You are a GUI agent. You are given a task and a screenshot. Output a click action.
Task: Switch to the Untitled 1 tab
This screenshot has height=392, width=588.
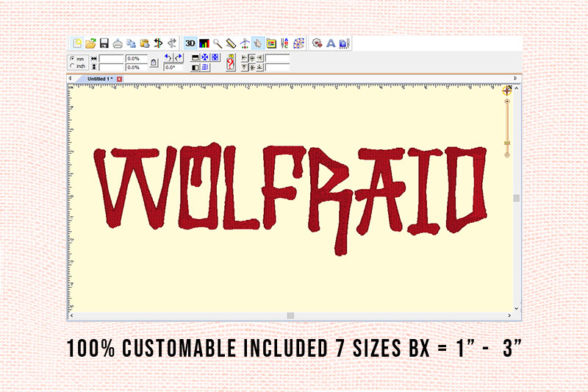[x=99, y=79]
